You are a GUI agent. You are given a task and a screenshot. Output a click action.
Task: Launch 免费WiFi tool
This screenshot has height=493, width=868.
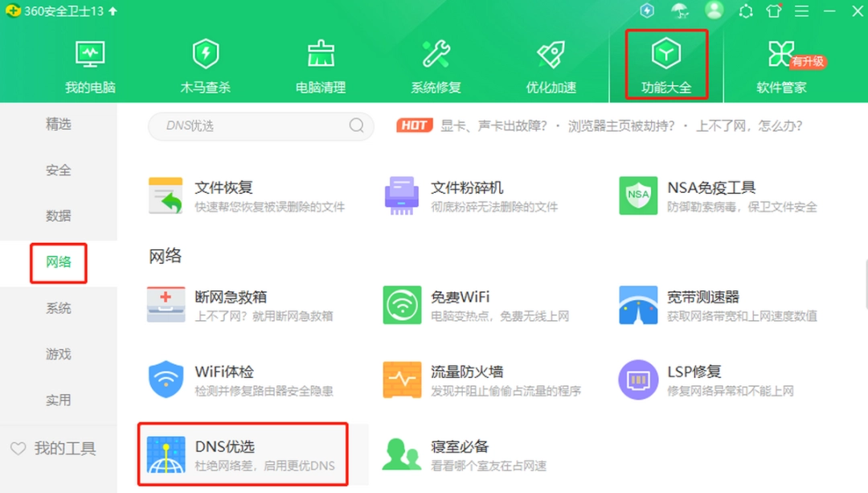tap(476, 305)
